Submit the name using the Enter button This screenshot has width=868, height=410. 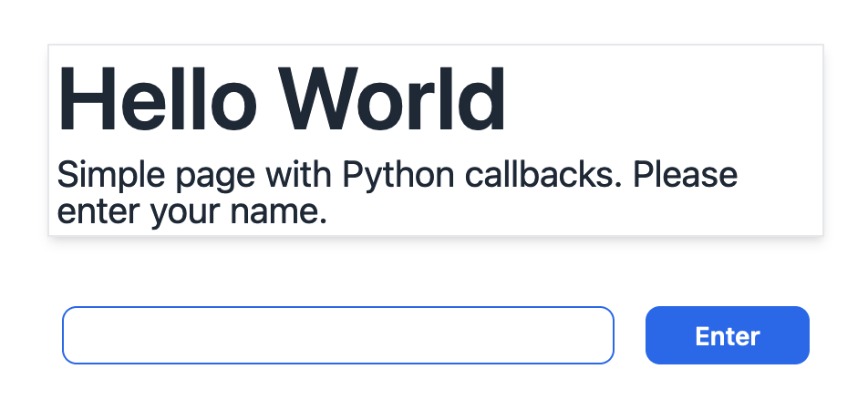tap(727, 335)
